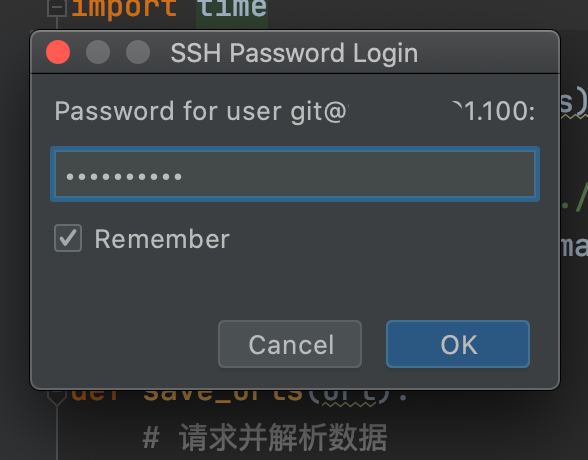Click the host address ending 1.100

[494, 112]
